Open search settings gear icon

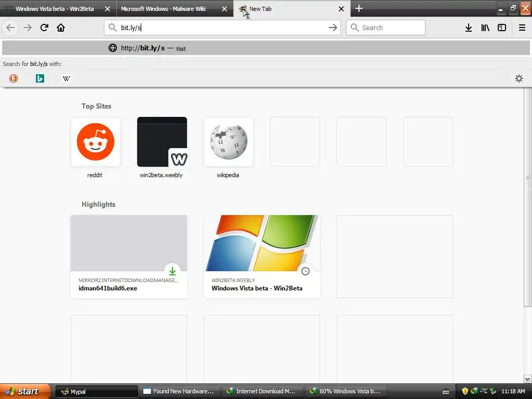click(519, 78)
